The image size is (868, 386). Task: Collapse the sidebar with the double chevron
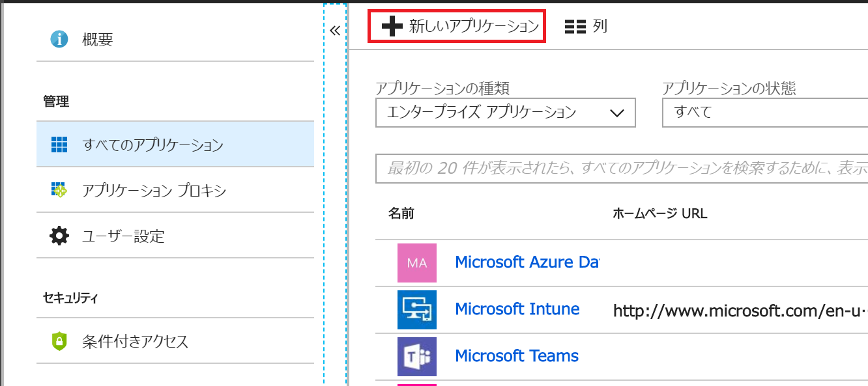pyautogui.click(x=335, y=31)
